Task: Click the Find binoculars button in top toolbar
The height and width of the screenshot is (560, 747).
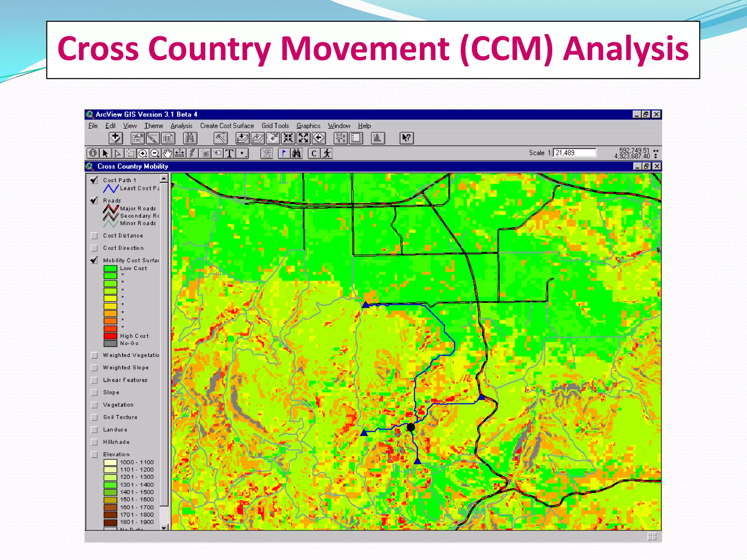Action: click(x=190, y=138)
